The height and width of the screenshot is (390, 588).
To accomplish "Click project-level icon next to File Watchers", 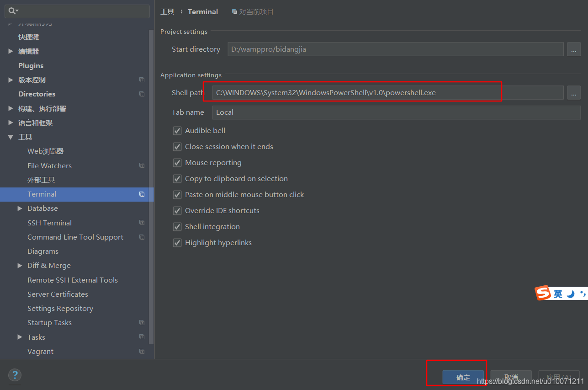I will point(142,166).
